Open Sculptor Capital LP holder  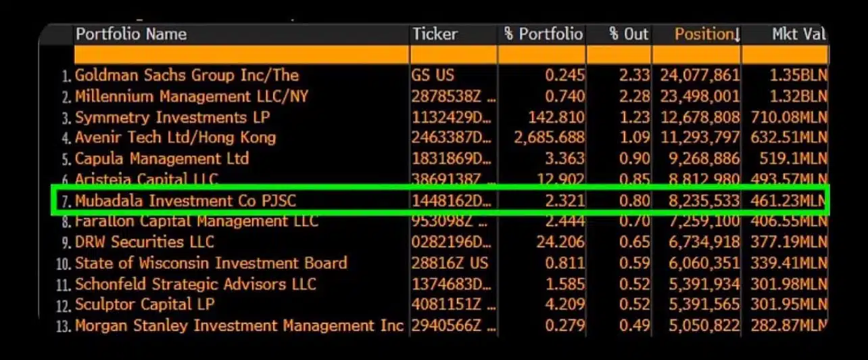pos(145,305)
